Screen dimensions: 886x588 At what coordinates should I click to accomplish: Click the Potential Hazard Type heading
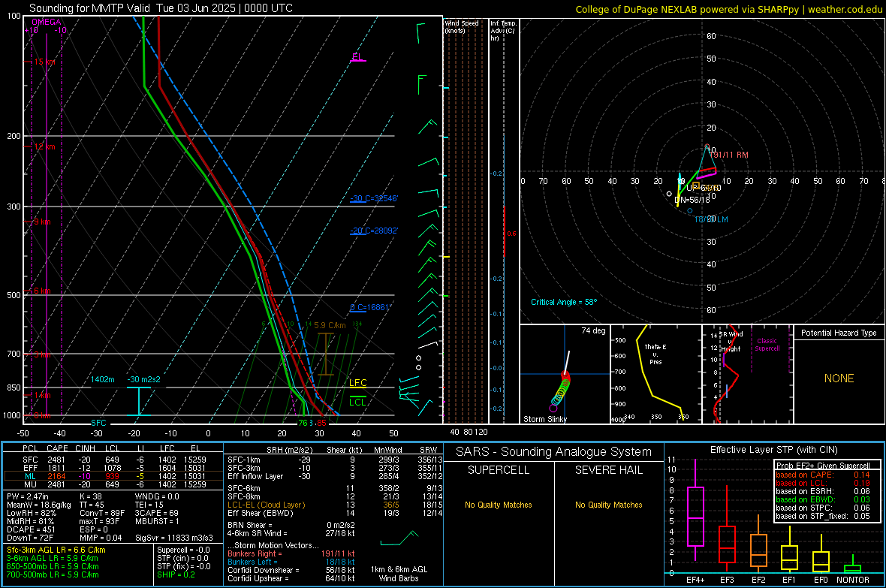[839, 333]
